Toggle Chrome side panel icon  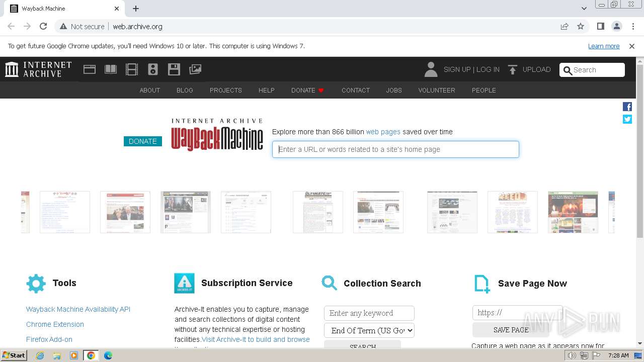[x=601, y=26]
